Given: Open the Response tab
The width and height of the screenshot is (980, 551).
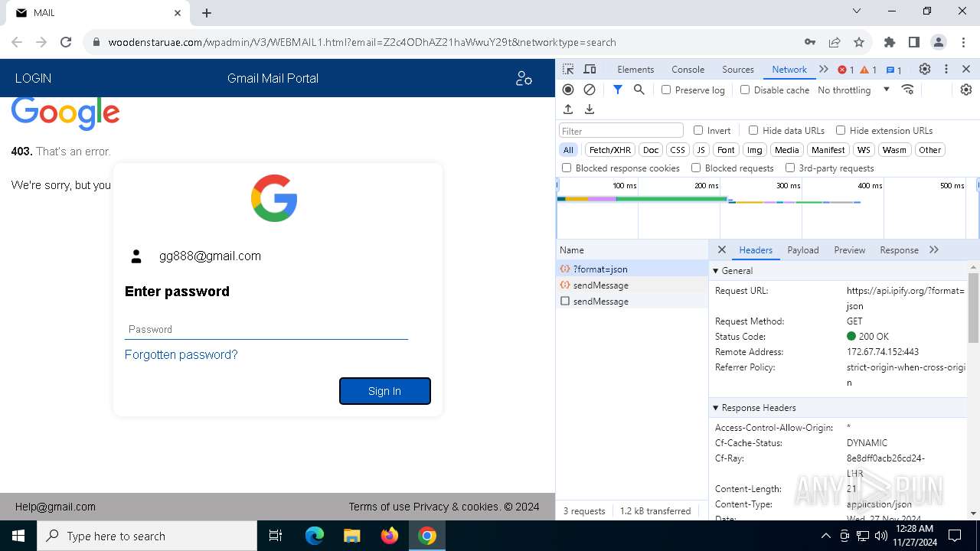Looking at the screenshot, I should [899, 249].
